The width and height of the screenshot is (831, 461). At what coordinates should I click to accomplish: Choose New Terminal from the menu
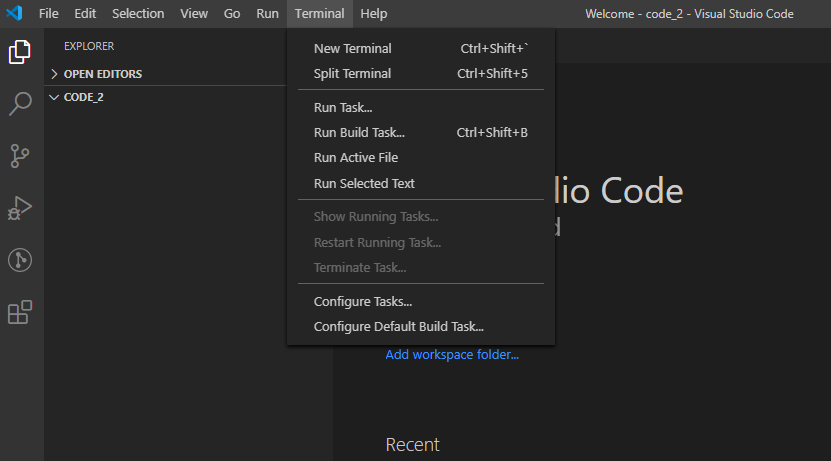click(421, 48)
